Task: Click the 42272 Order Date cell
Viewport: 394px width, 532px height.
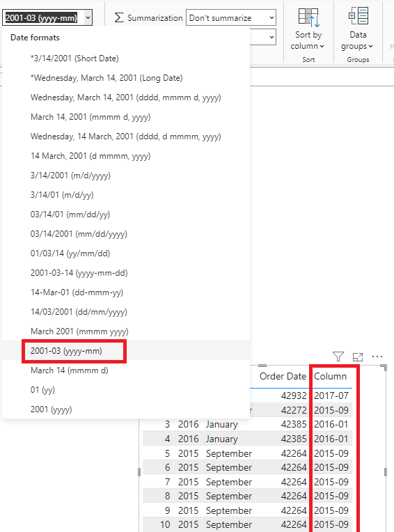Action: click(x=294, y=410)
